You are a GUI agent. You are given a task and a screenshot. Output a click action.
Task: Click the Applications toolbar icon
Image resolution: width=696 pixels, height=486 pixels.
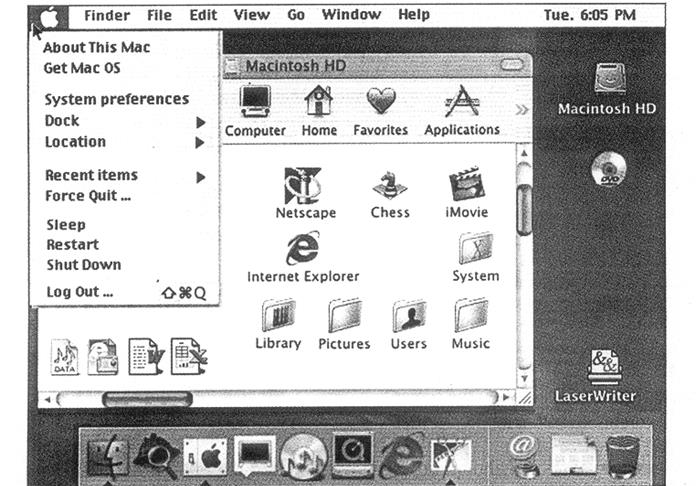[x=462, y=101]
